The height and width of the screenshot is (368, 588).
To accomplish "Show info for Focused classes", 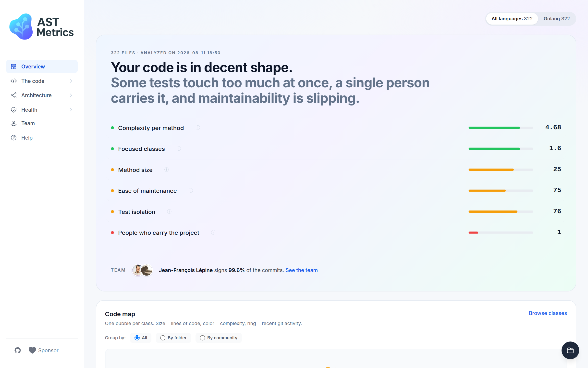I will [x=179, y=149].
